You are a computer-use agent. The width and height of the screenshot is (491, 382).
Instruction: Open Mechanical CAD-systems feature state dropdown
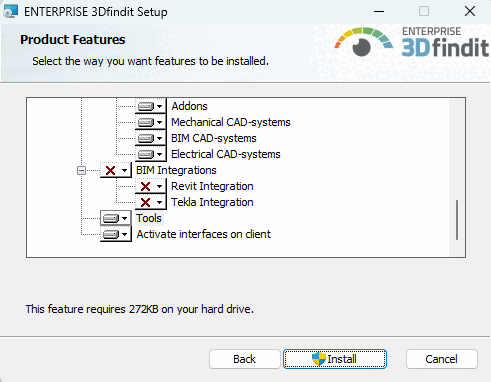click(150, 122)
